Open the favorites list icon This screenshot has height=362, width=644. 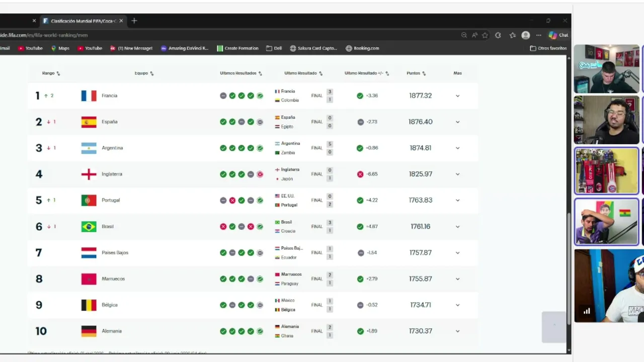(x=512, y=35)
